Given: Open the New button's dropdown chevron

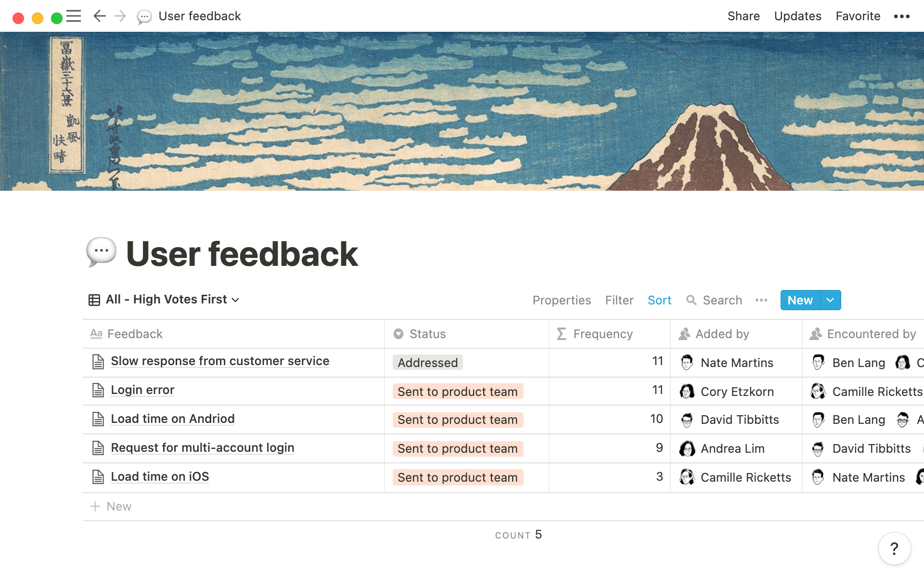Looking at the screenshot, I should click(x=830, y=300).
